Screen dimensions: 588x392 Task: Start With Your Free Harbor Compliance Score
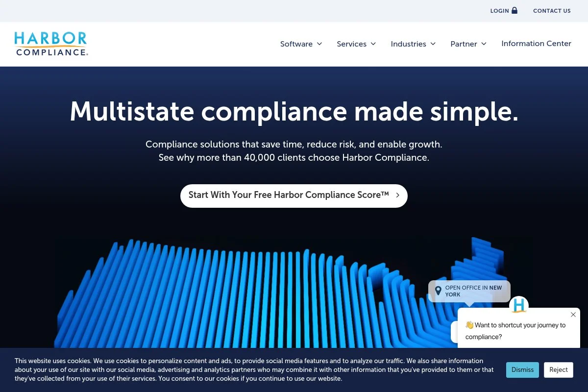tap(294, 196)
